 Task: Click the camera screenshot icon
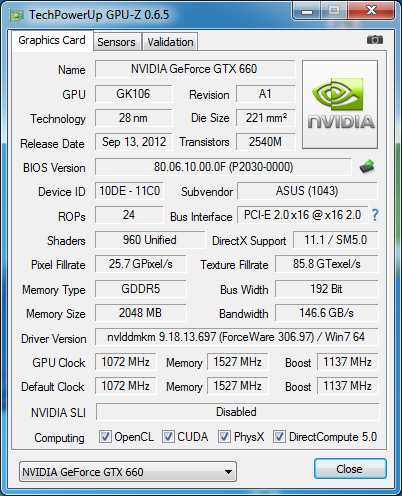(375, 40)
